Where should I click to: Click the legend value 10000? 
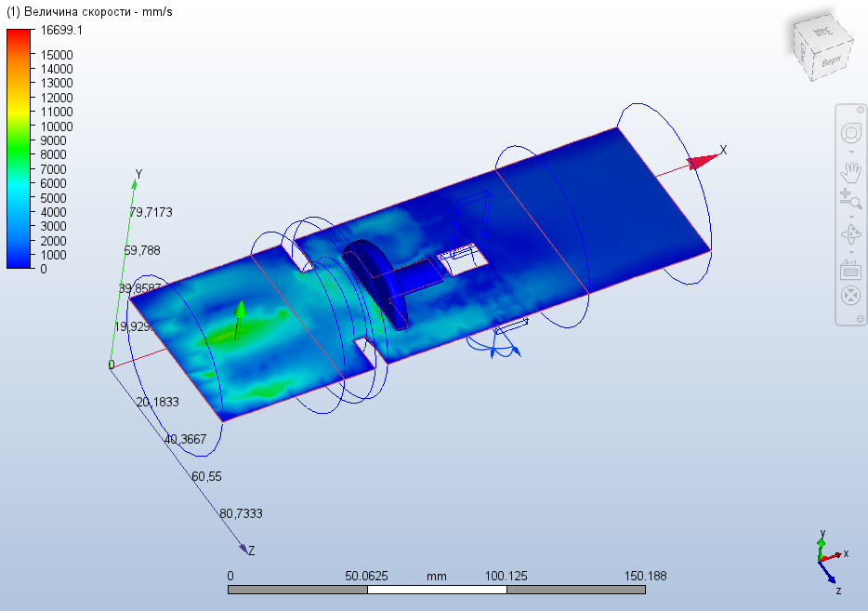57,126
